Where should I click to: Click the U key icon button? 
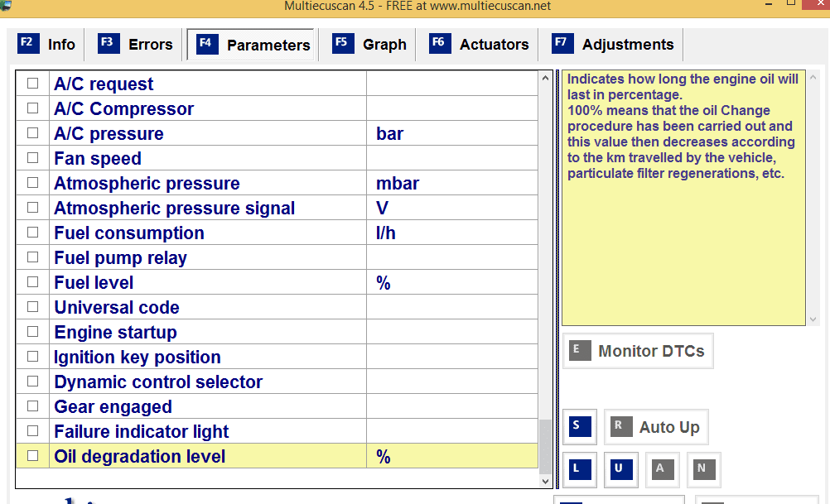coord(620,468)
